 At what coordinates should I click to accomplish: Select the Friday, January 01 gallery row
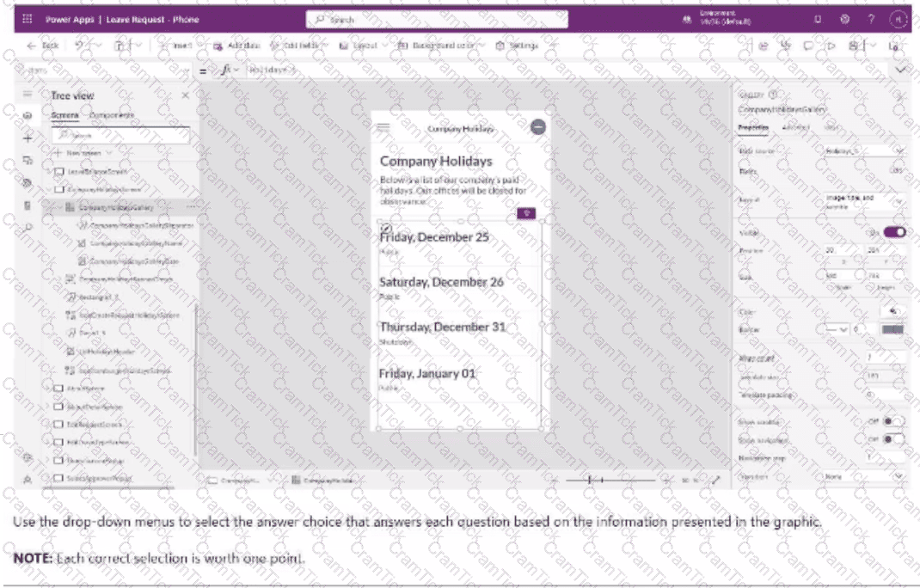coord(459,379)
